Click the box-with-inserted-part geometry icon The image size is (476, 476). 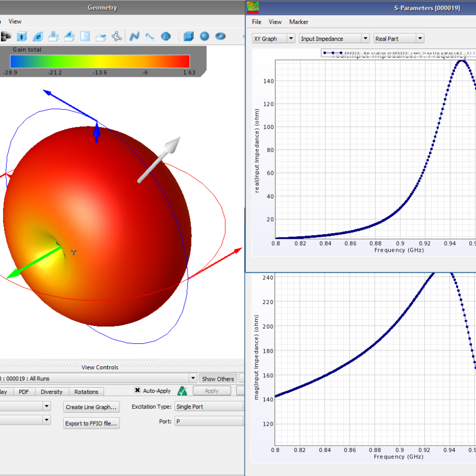pos(53,37)
